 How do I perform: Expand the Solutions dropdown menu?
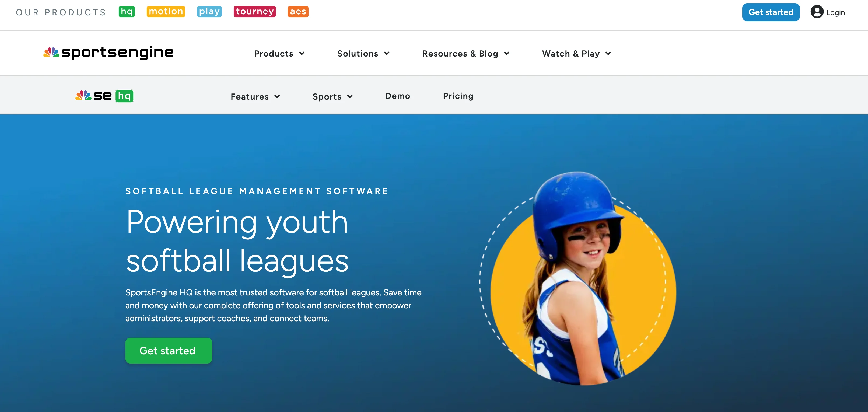click(363, 54)
